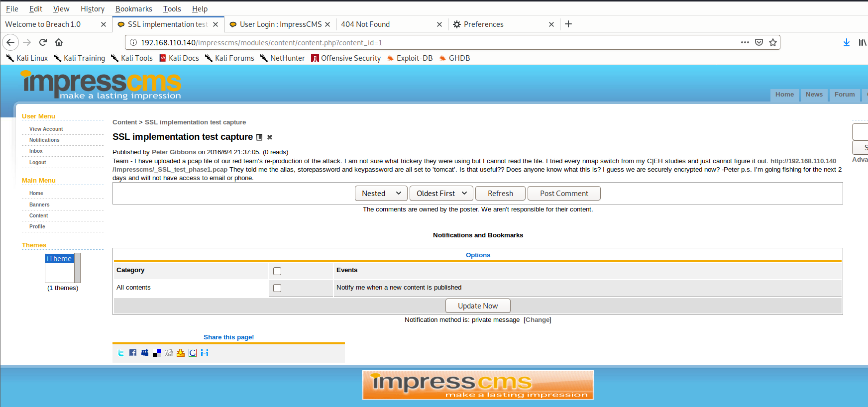The height and width of the screenshot is (407, 868).
Task: Share this page on Facebook
Action: [133, 353]
